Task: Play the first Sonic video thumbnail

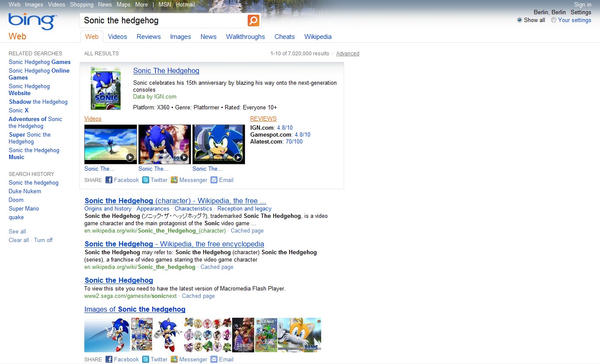Action: click(x=110, y=144)
